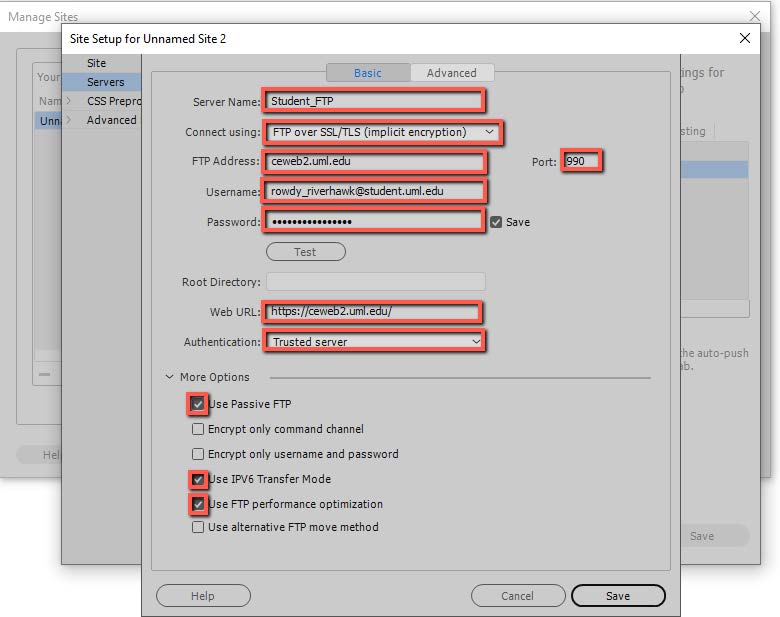Enable Use alternative FTP move method
Screen dimensions: 780x617
(x=198, y=527)
